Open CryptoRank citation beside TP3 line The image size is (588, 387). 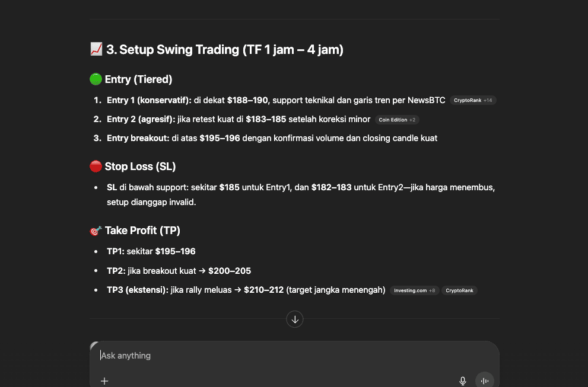(459, 290)
